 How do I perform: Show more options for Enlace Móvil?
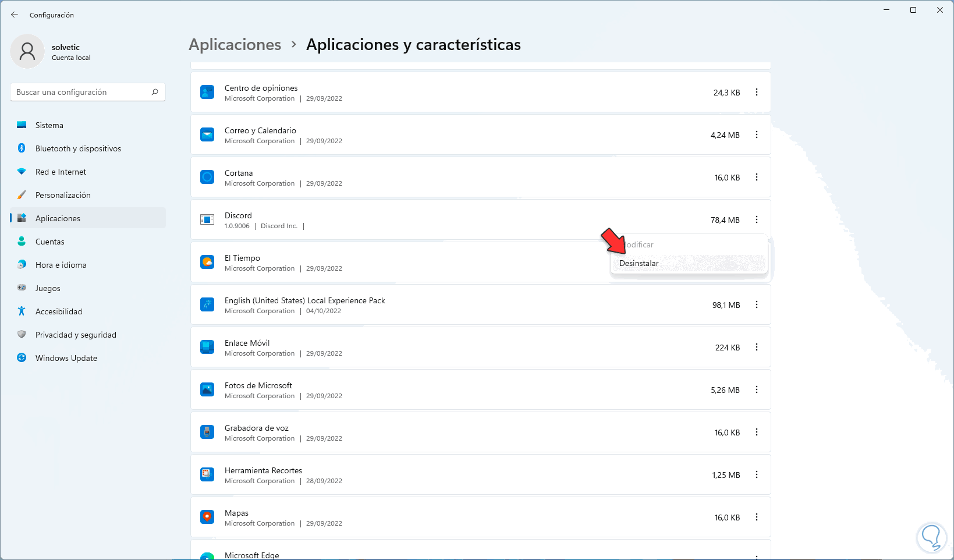757,347
